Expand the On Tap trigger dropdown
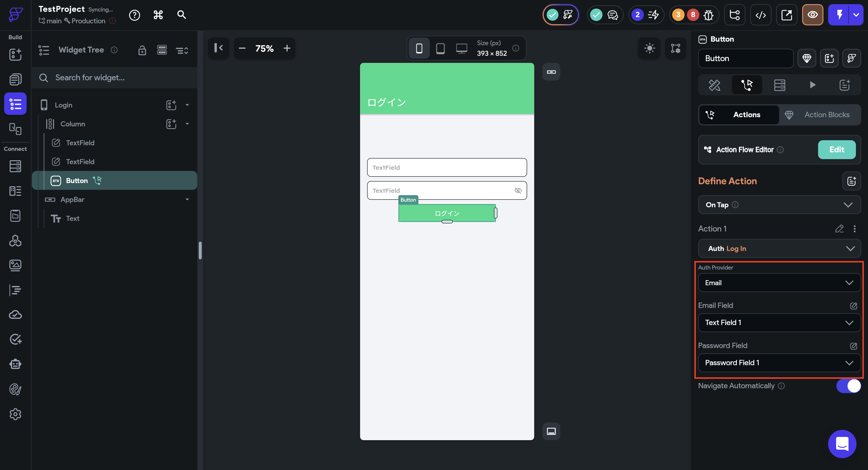This screenshot has height=470, width=868. [779, 205]
